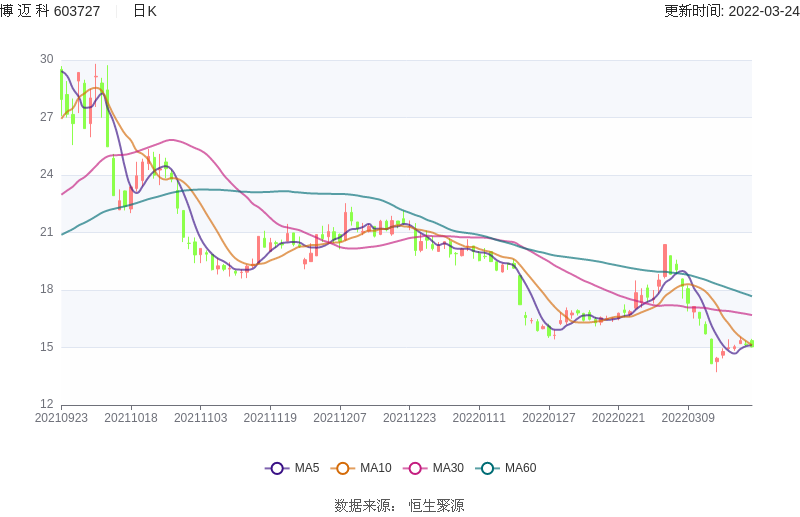800x517 pixels.
Task: Click the pink MA30 legend marker
Action: coord(415,468)
